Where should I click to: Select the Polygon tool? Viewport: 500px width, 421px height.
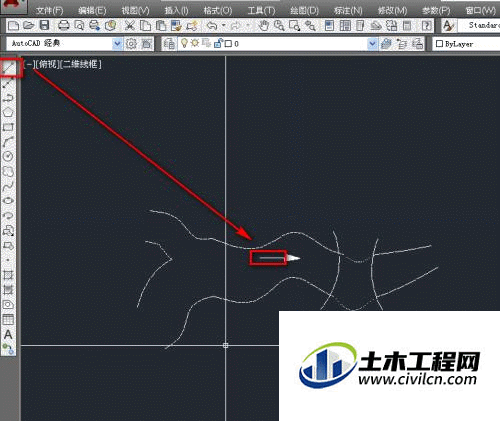[x=8, y=112]
